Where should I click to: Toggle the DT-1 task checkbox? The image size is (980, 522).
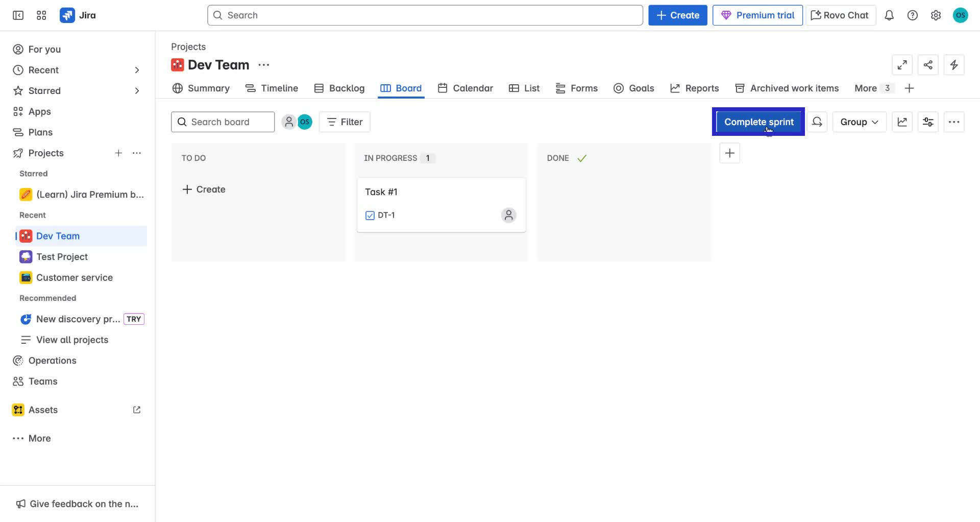click(370, 215)
